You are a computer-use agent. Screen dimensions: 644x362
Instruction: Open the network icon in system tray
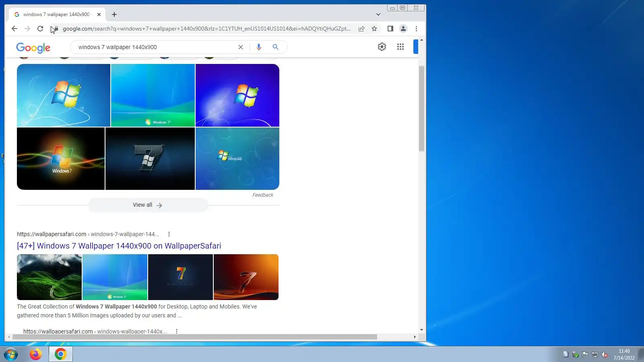click(x=595, y=354)
